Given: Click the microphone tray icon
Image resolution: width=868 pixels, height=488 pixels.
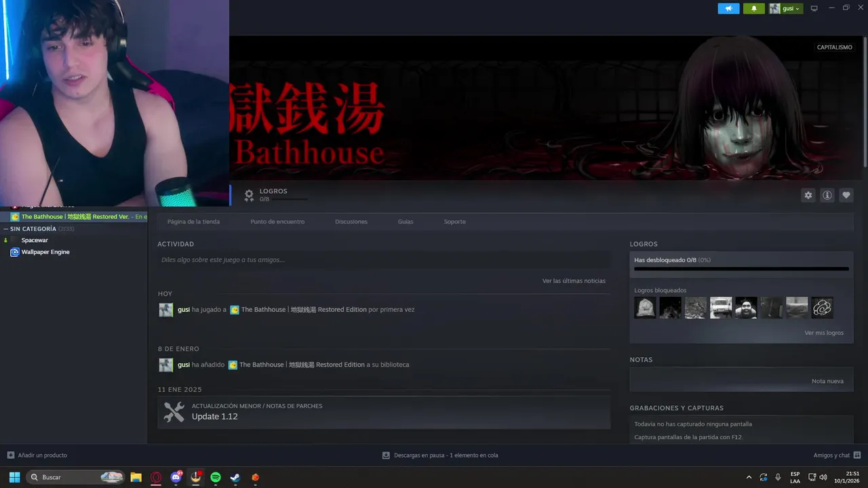Looking at the screenshot, I should [x=778, y=477].
